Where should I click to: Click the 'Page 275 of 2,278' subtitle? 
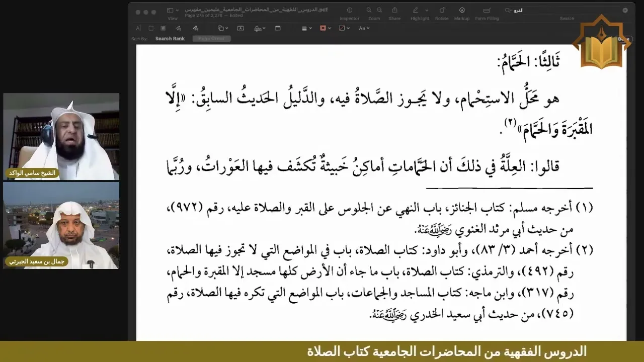pos(203,16)
